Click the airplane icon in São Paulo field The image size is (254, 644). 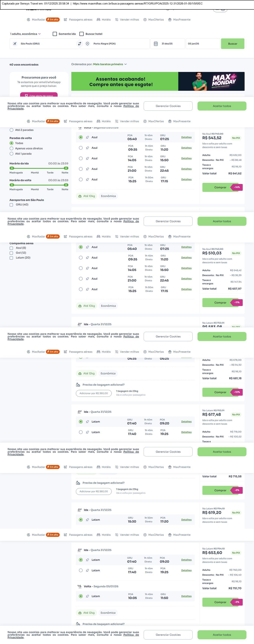[x=15, y=44]
